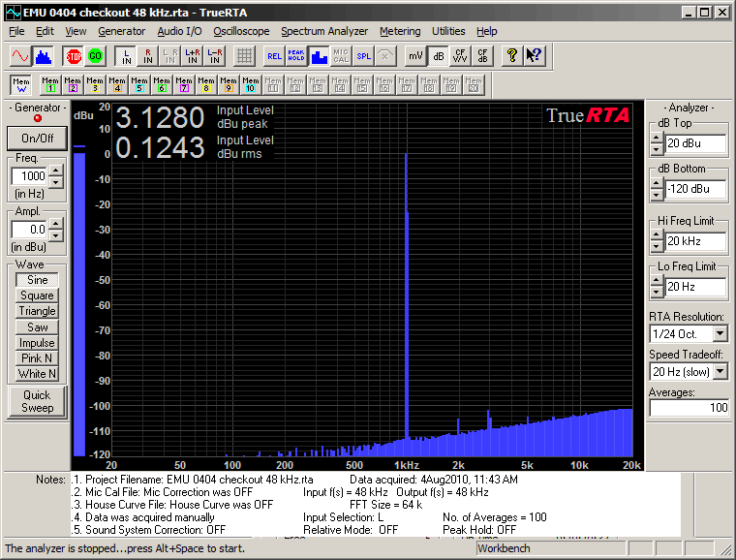Click the Averages input field

click(x=689, y=408)
